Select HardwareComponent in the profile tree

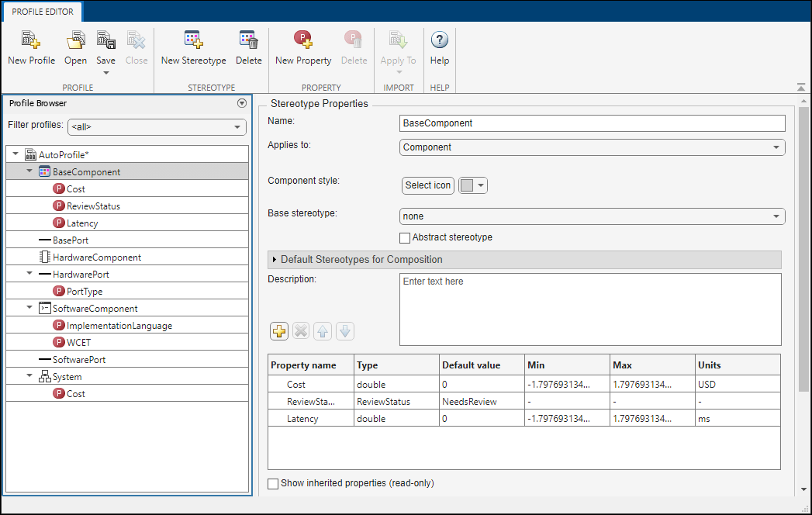click(96, 257)
